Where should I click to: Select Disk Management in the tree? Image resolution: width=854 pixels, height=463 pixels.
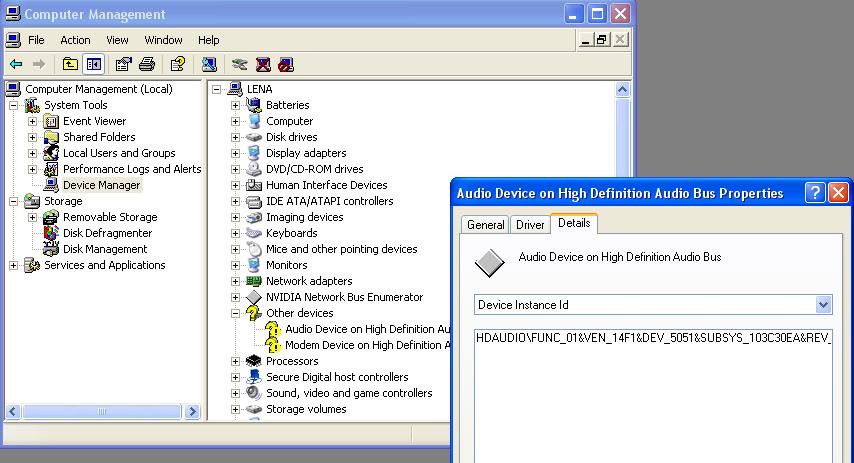[x=105, y=249]
